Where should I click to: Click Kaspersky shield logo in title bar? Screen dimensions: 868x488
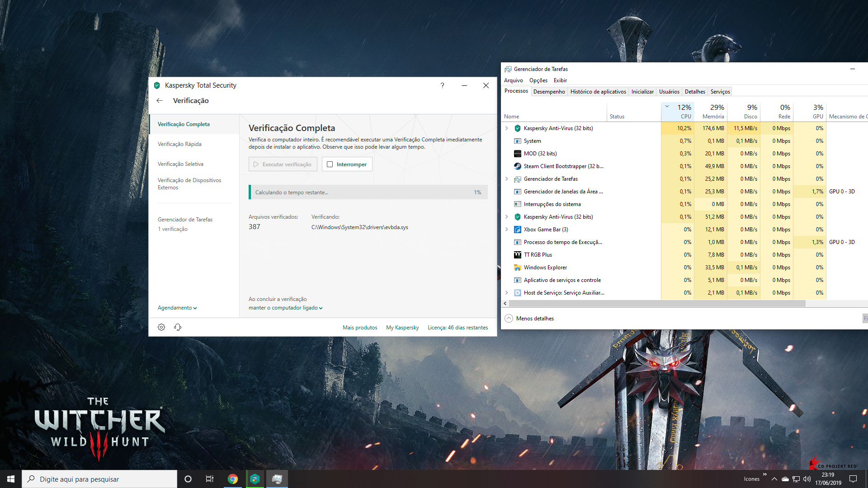click(157, 85)
